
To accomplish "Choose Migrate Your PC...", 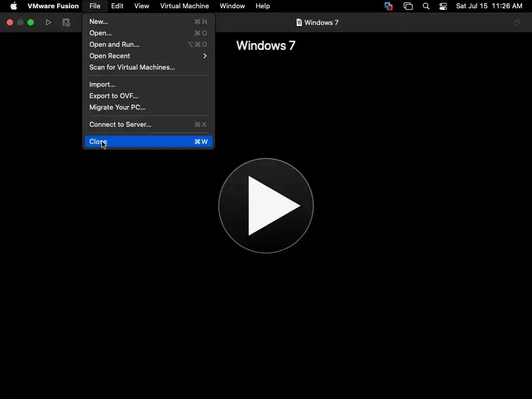I will (148, 107).
